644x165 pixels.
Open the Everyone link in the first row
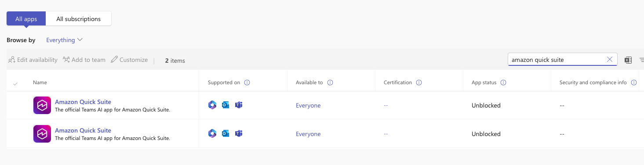[x=308, y=105]
